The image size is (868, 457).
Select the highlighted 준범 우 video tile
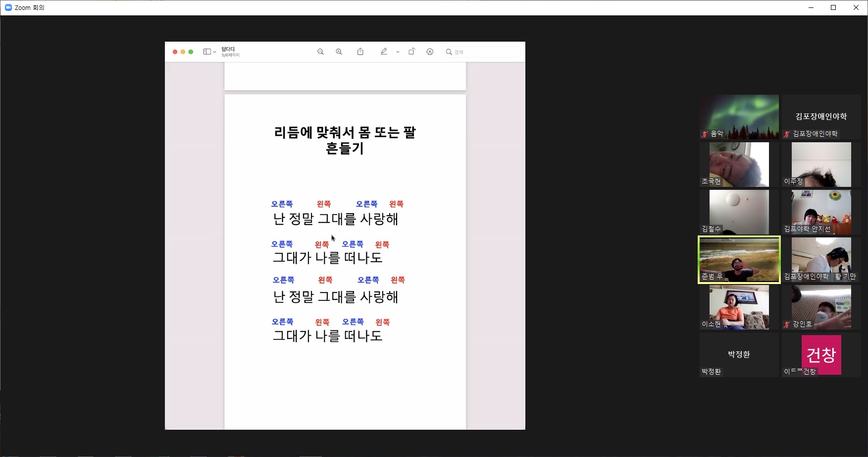[x=739, y=260]
